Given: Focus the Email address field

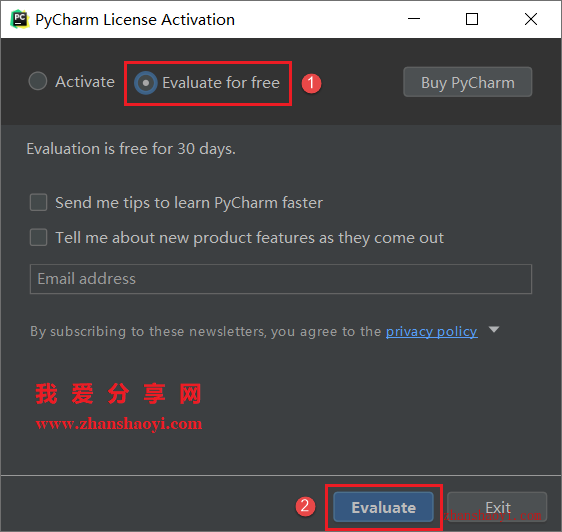Looking at the screenshot, I should coord(281,279).
